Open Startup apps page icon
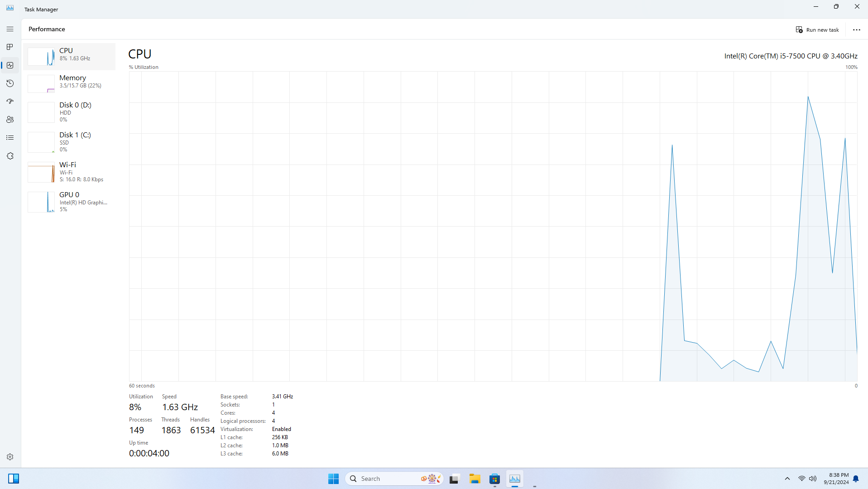The height and width of the screenshot is (489, 868). 10,102
